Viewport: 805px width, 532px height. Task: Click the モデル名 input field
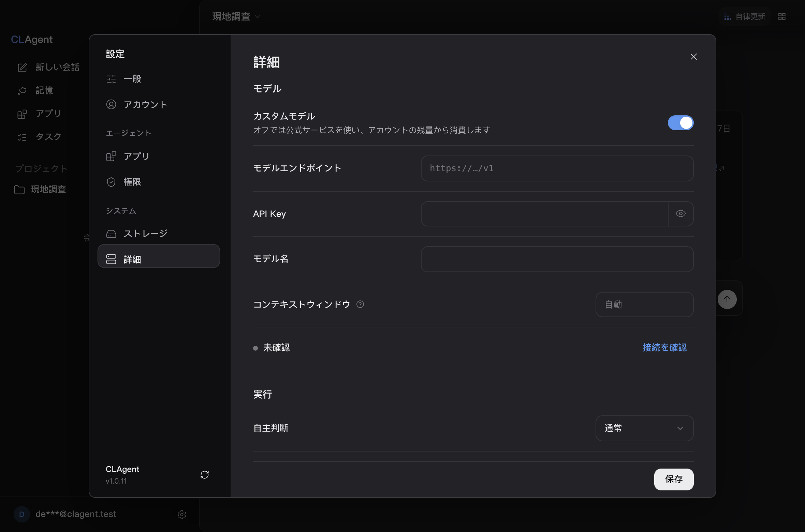coord(557,259)
